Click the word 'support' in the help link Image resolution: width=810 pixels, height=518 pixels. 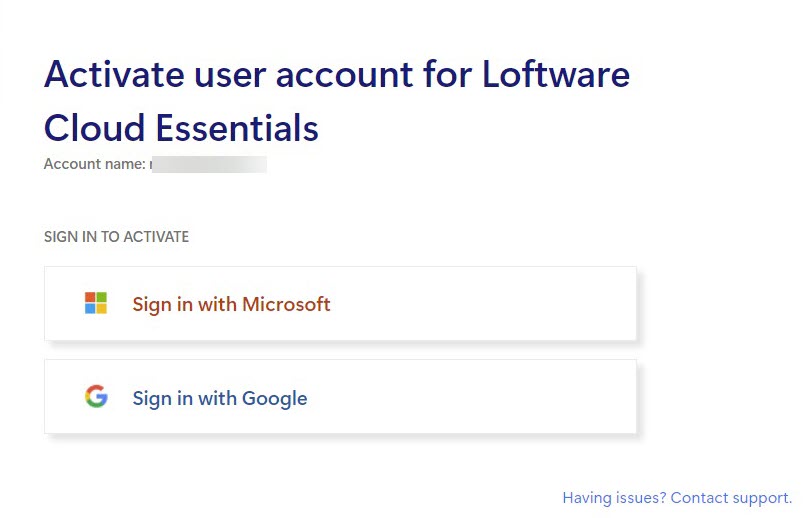click(760, 497)
